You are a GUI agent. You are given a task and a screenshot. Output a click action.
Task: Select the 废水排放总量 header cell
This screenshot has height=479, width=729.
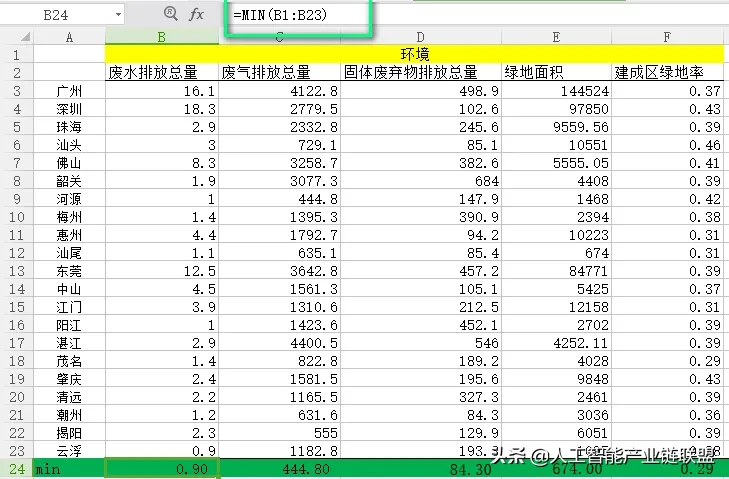pyautogui.click(x=161, y=73)
